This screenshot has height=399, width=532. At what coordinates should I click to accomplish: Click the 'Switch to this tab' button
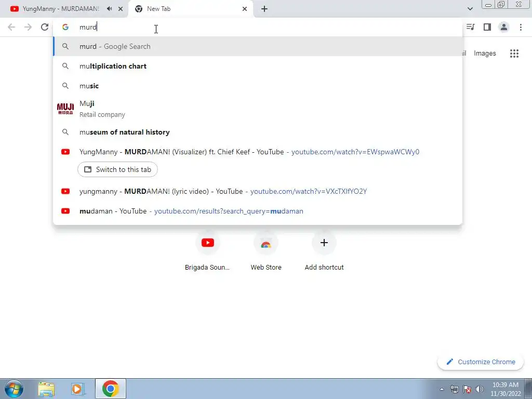(x=117, y=169)
